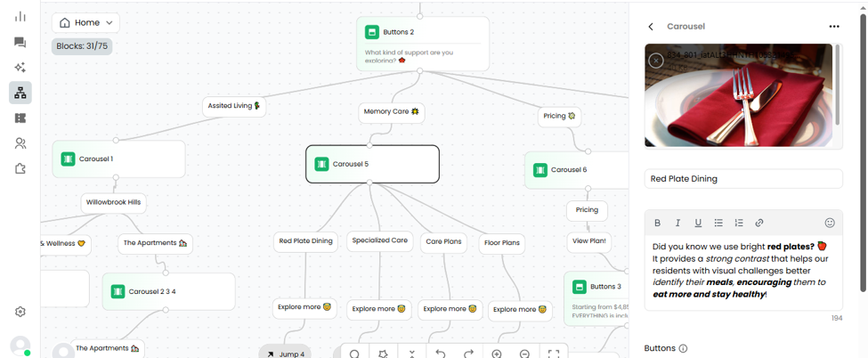The height and width of the screenshot is (358, 868).
Task: Click The Apartments node under Willowbrook Hills
Action: [155, 243]
